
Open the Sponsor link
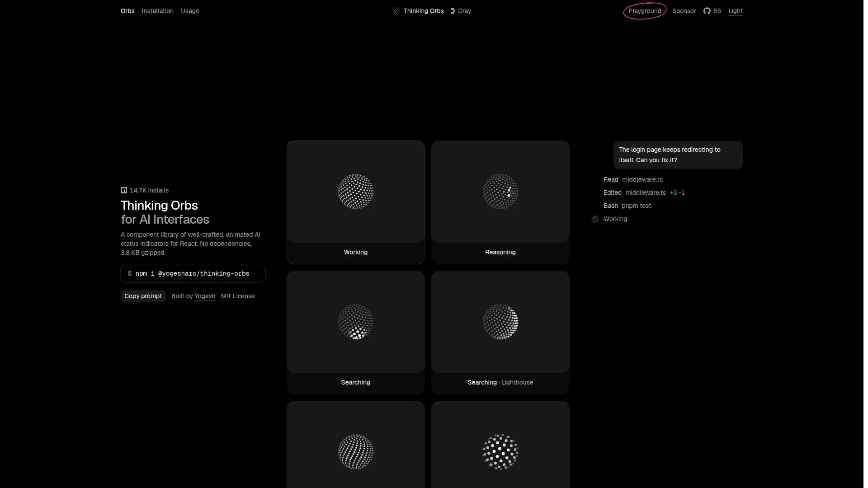[684, 11]
